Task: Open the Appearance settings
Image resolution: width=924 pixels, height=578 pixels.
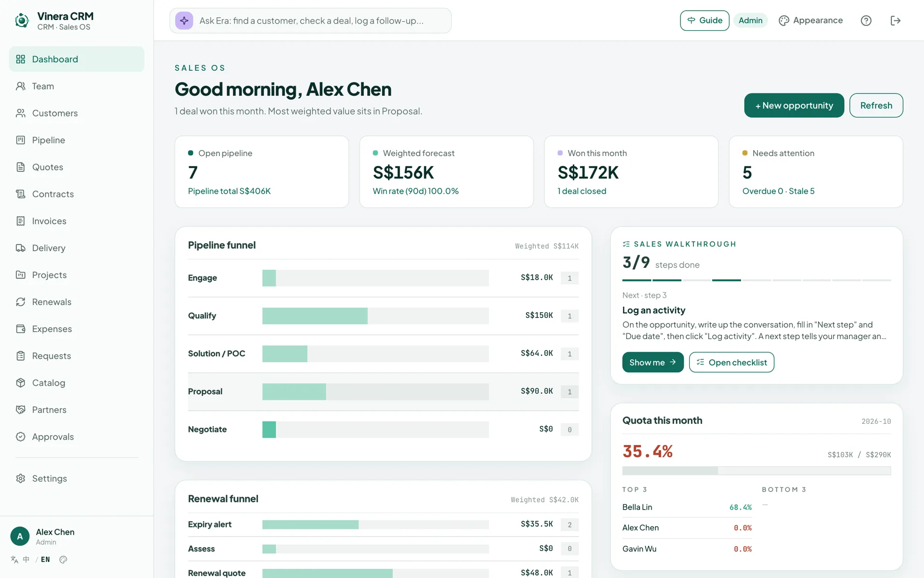Action: (811, 21)
